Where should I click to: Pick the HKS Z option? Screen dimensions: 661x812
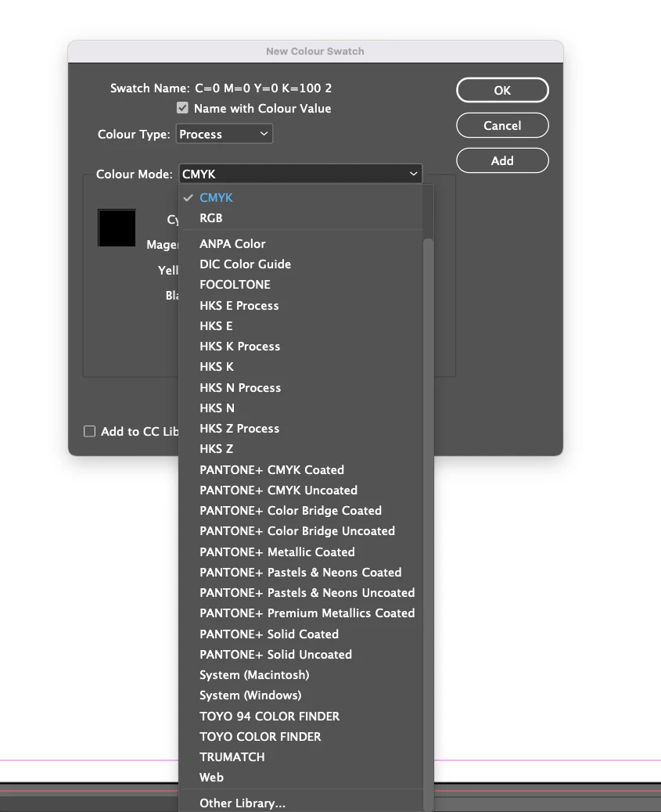click(300, 449)
